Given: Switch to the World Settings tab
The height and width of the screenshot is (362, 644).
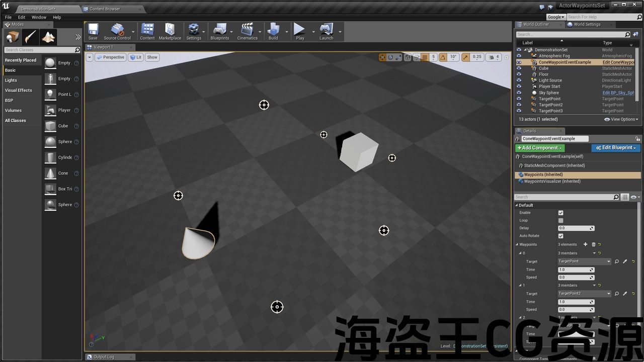Looking at the screenshot, I should pos(587,24).
